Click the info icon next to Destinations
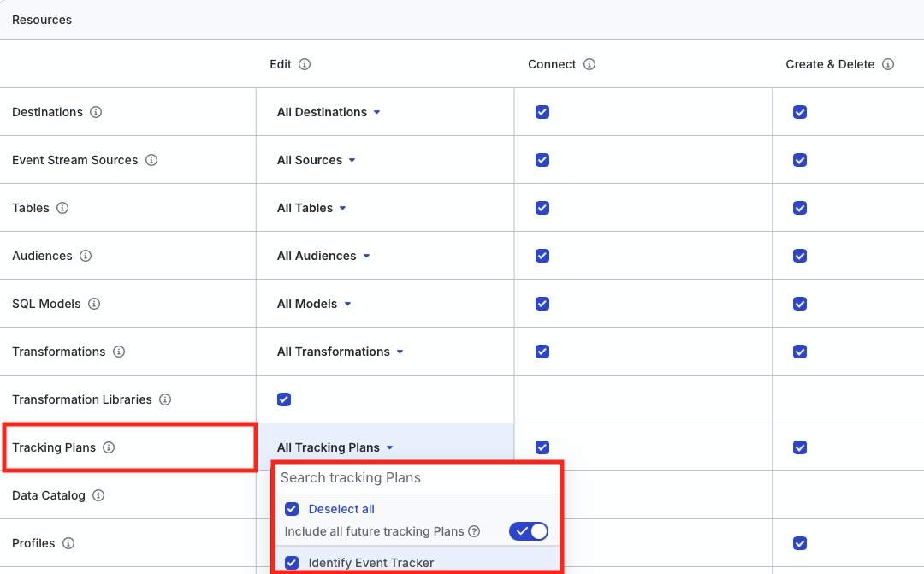Image resolution: width=924 pixels, height=574 pixels. 95,112
